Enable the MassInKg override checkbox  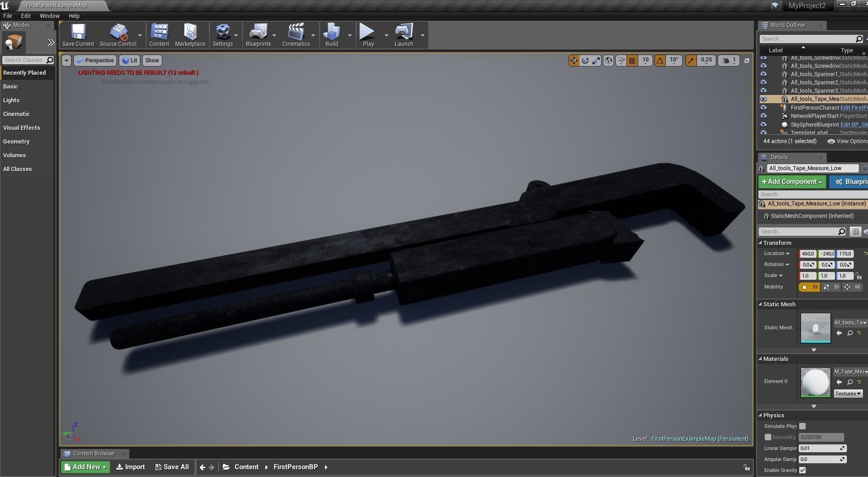coord(768,437)
